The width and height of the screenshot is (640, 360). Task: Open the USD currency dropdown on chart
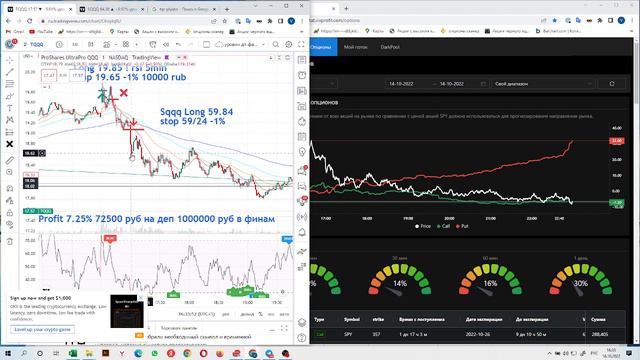click(x=28, y=56)
